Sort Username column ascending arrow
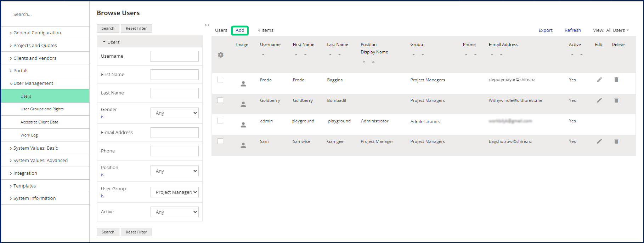This screenshot has width=644, height=243. (263, 54)
